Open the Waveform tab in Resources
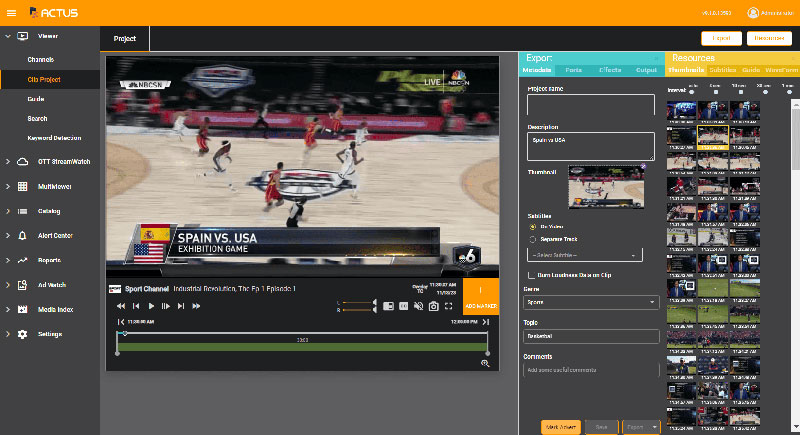800x435 pixels. [781, 71]
